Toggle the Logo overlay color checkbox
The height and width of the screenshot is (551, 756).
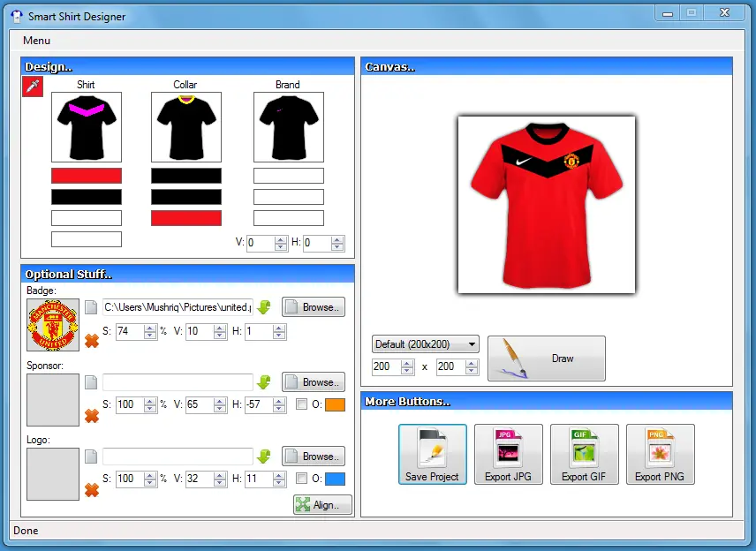point(301,479)
